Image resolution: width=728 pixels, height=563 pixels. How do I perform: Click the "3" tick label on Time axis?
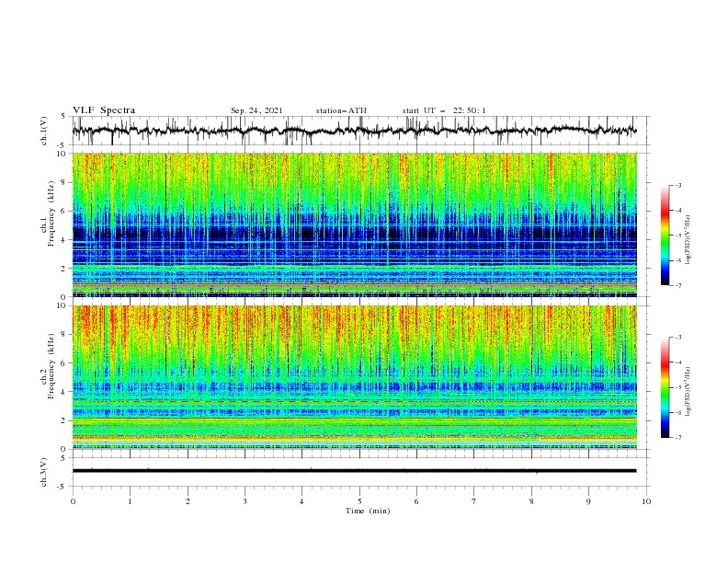(245, 501)
